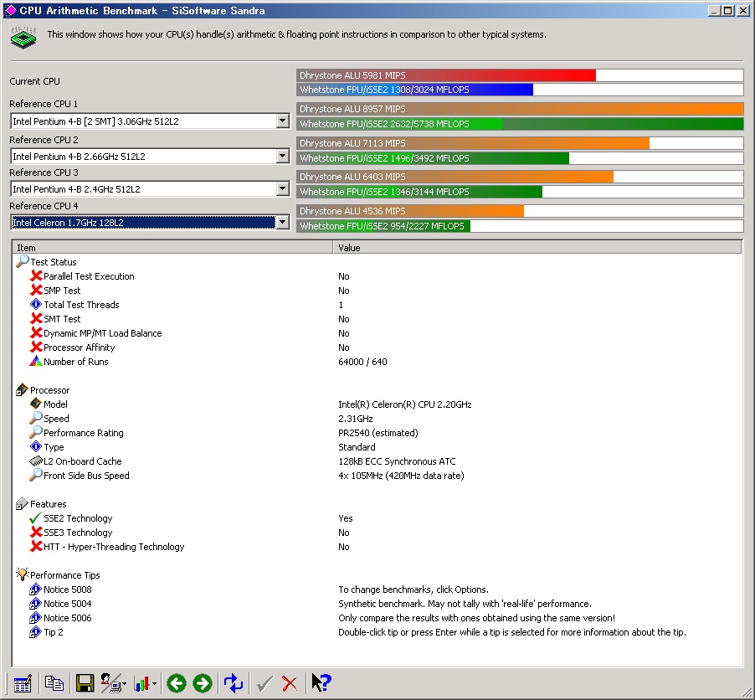755x700 pixels.
Task: Click the Performance Tips lightbulb icon
Action: (22, 574)
